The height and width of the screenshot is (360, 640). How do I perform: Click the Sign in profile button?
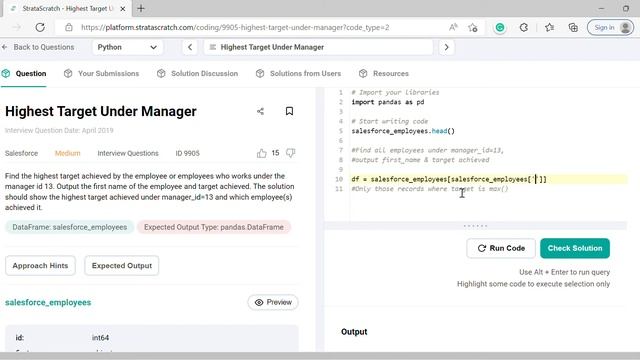610,27
